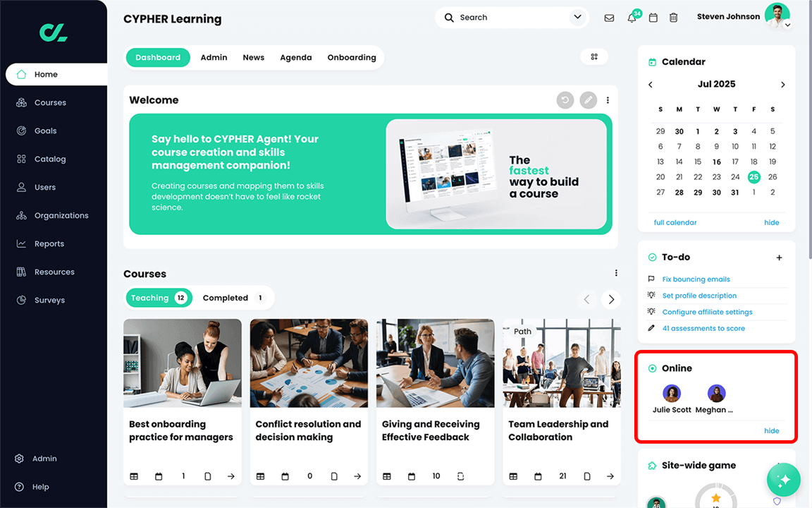Select July 25 in the calendar
812x508 pixels.
point(753,177)
